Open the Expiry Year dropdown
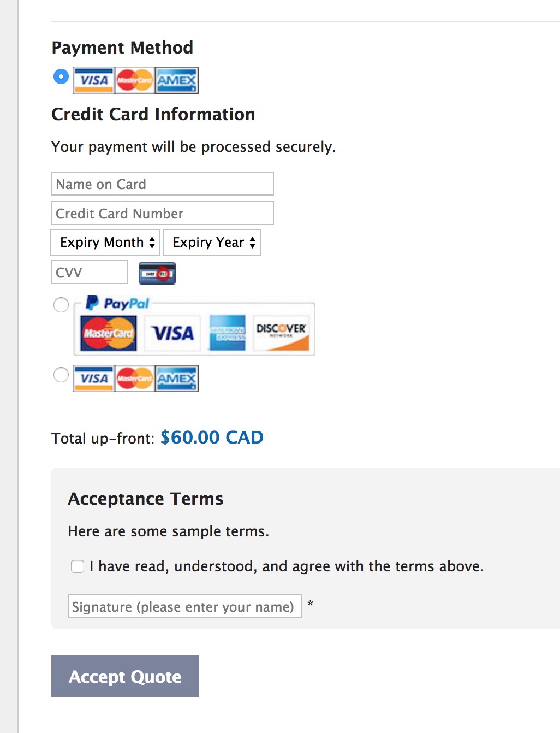The height and width of the screenshot is (733, 560). tap(212, 243)
